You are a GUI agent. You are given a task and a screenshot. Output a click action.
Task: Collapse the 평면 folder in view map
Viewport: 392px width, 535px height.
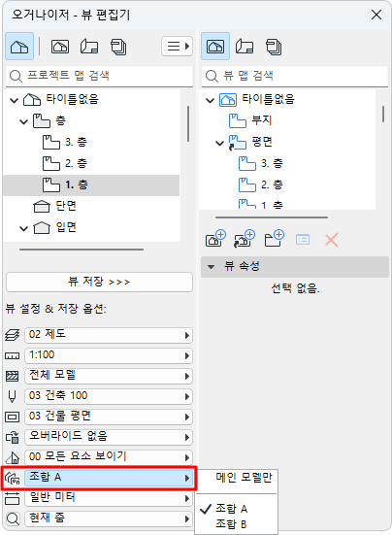pyautogui.click(x=220, y=143)
